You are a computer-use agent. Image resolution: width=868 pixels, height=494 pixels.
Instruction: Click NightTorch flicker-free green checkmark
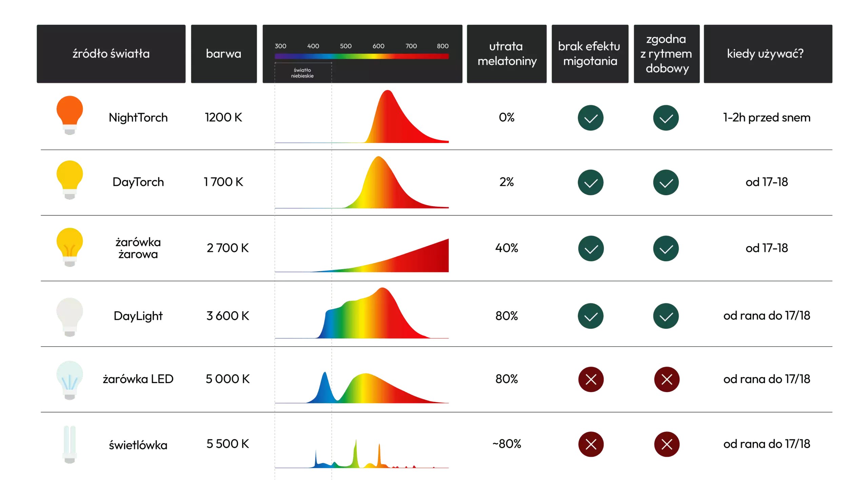point(590,118)
